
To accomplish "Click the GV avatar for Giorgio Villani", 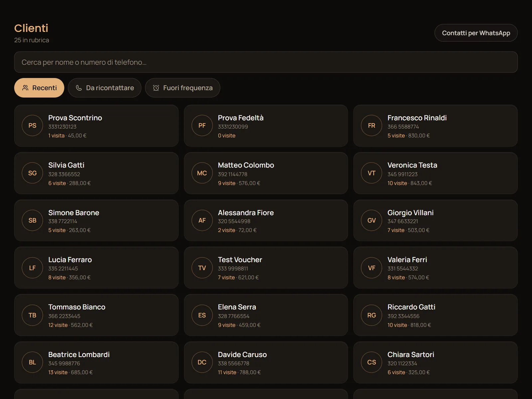I will point(371,220).
